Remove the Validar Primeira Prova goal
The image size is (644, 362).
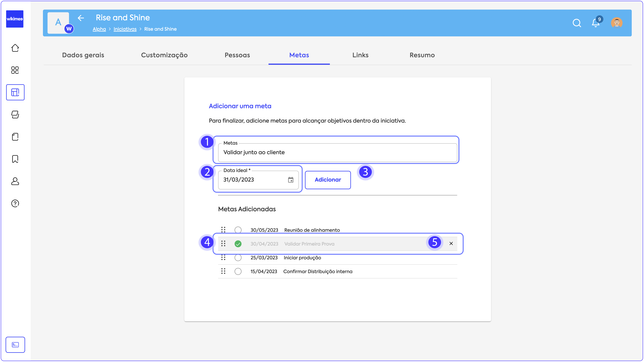click(451, 244)
